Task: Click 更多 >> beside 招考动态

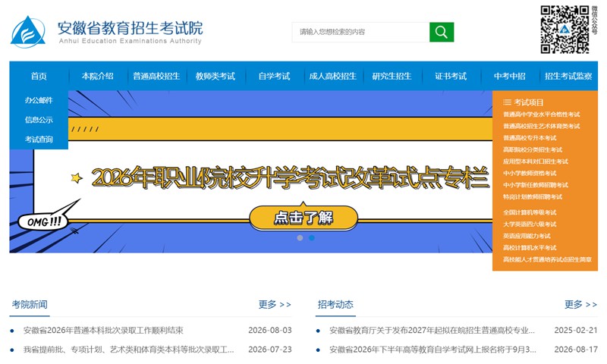Action: 580,304
